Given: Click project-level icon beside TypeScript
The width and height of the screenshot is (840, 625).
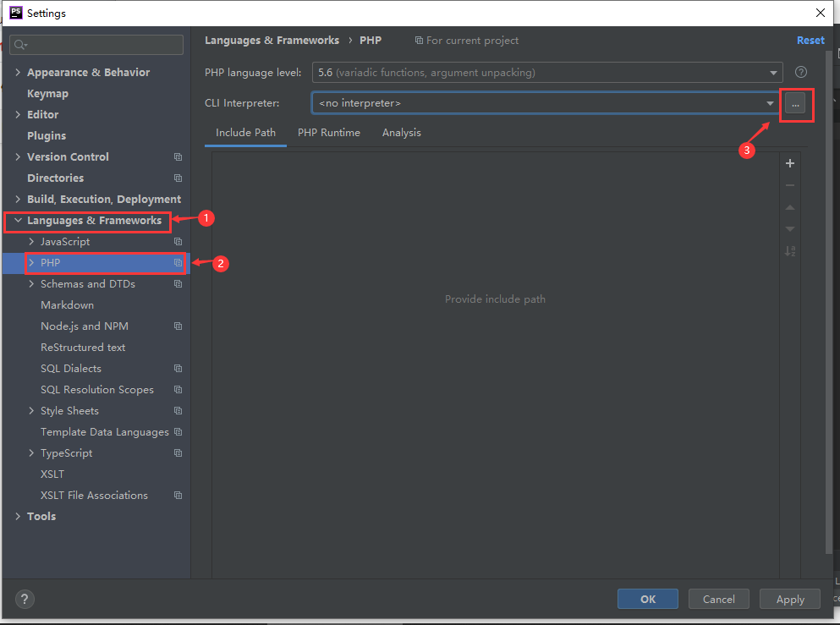Looking at the screenshot, I should 178,453.
